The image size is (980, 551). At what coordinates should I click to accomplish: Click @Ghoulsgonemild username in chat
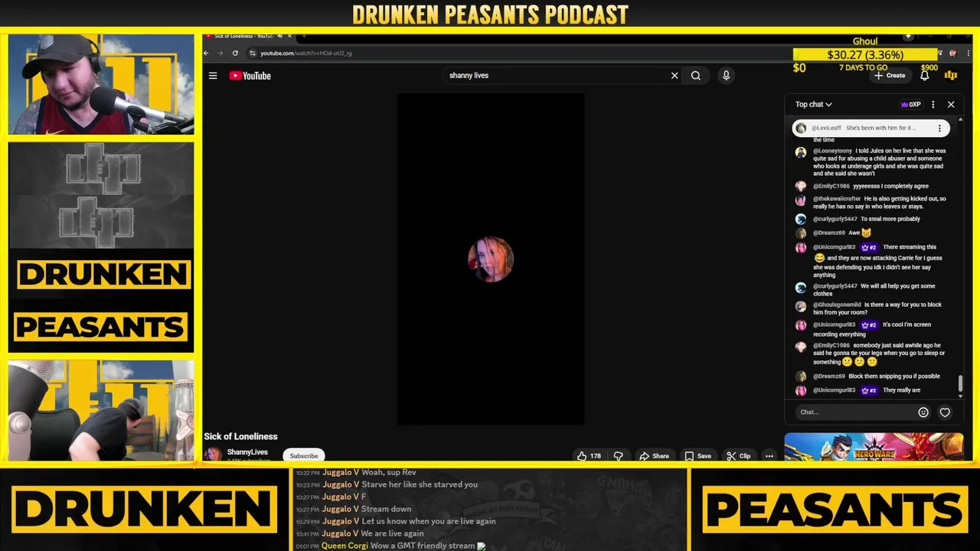pyautogui.click(x=837, y=305)
